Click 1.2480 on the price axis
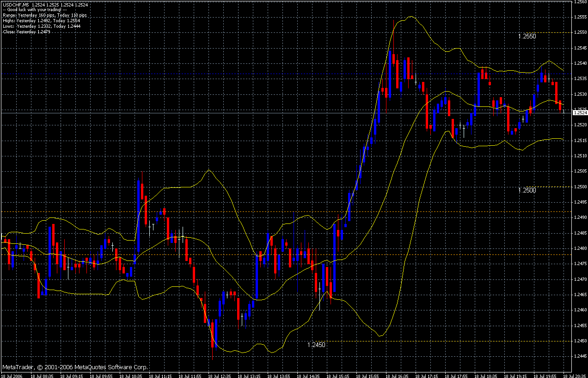588x378 pixels. 581,248
